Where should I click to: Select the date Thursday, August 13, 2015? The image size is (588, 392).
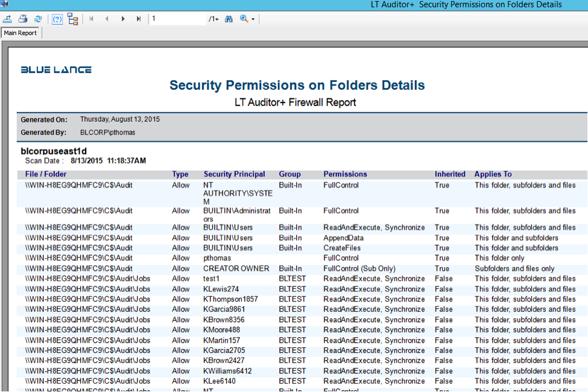coord(120,119)
